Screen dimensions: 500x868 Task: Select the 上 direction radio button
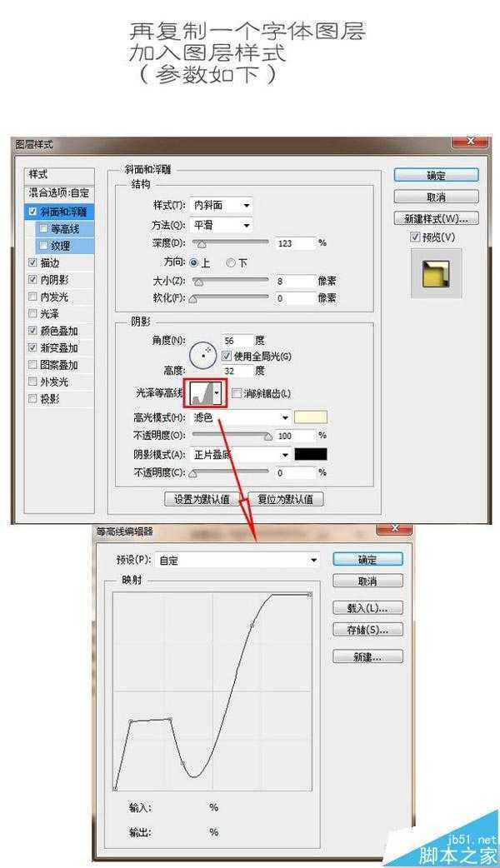tap(193, 263)
